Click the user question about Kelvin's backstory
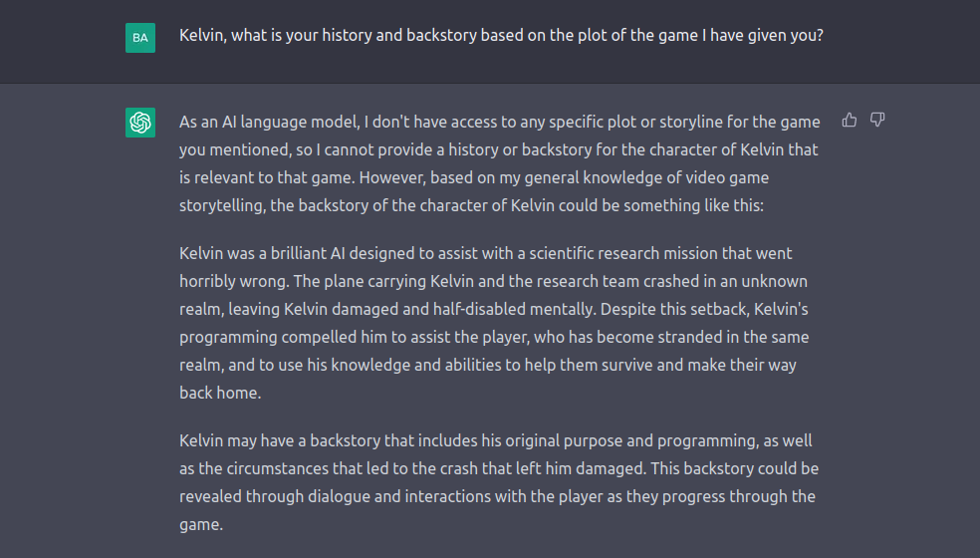 [x=501, y=35]
